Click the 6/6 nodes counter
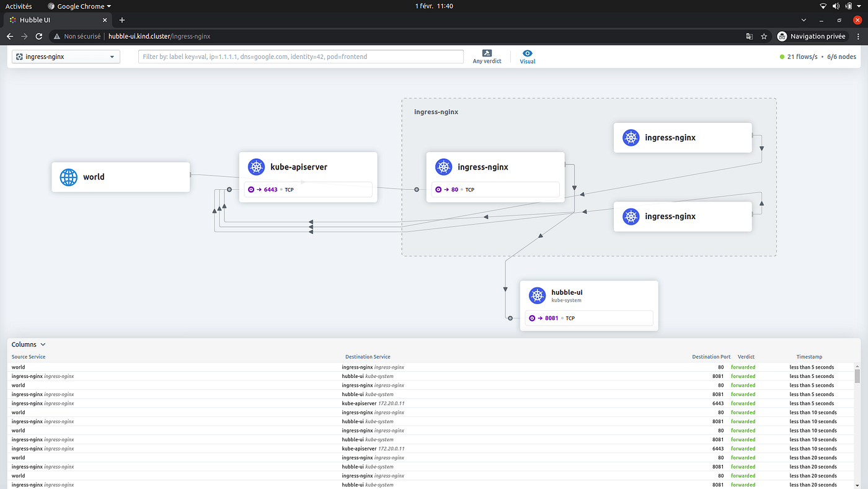This screenshot has height=489, width=868. [x=841, y=56]
